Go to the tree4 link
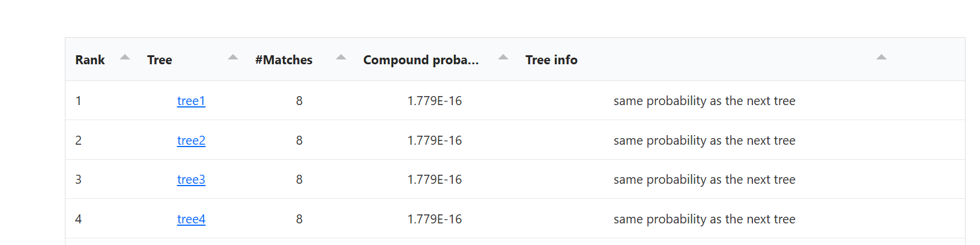980x245 pixels. pyautogui.click(x=191, y=219)
